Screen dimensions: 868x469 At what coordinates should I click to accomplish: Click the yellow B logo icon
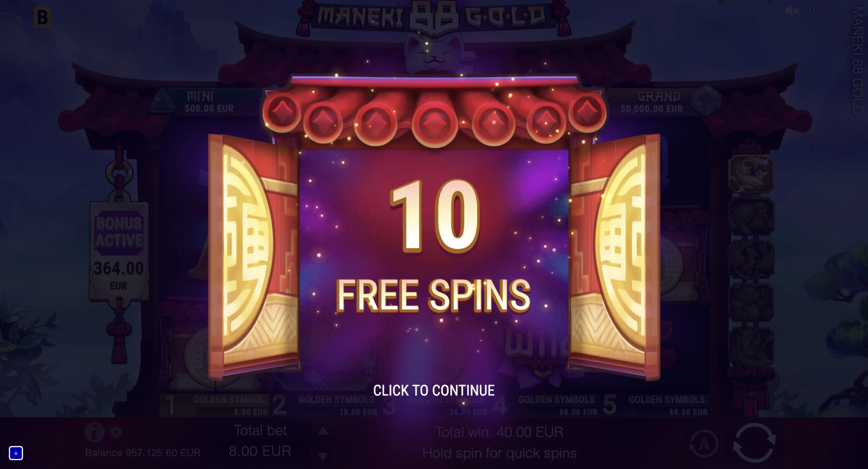click(42, 17)
